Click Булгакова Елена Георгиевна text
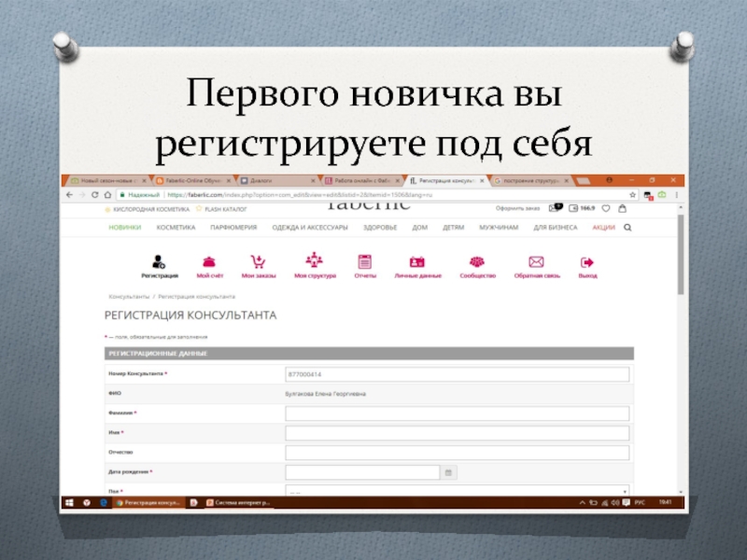The height and width of the screenshot is (560, 747). point(325,394)
